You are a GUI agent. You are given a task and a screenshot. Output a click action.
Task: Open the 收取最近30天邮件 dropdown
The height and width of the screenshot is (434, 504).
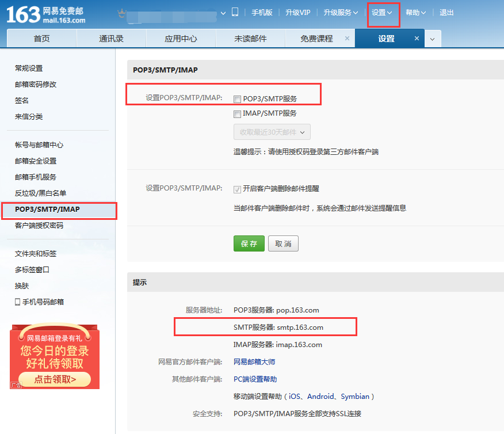(272, 132)
